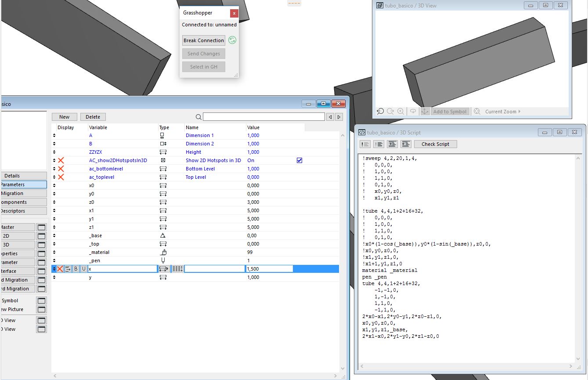This screenshot has height=380, width=588.
Task: Click the parameter search input field
Action: coord(263,117)
